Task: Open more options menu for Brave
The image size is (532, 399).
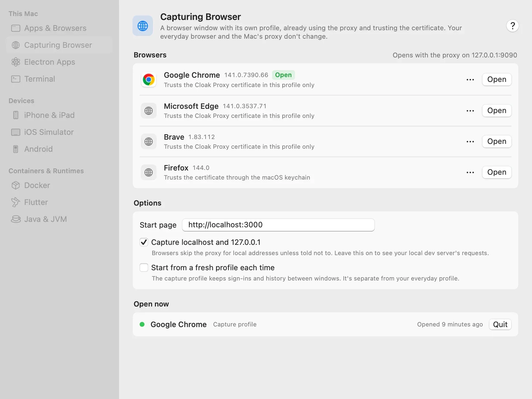Action: coord(470,141)
